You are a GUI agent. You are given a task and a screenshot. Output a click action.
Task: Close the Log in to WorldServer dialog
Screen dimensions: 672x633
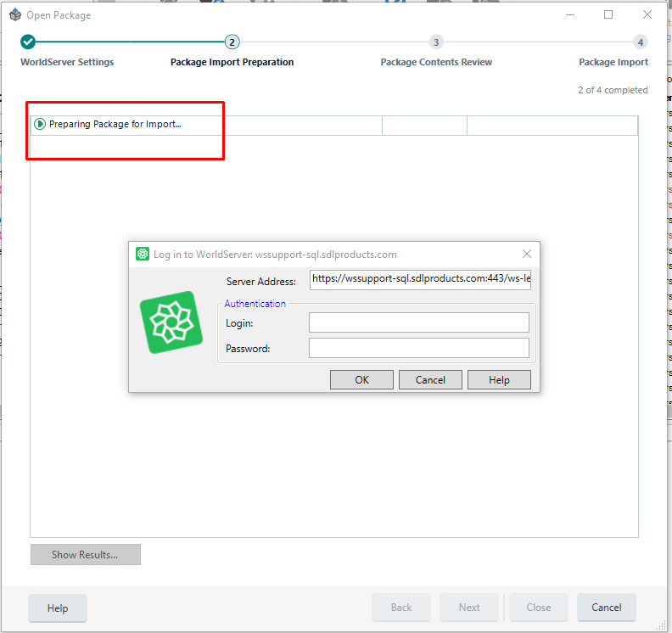pos(526,254)
